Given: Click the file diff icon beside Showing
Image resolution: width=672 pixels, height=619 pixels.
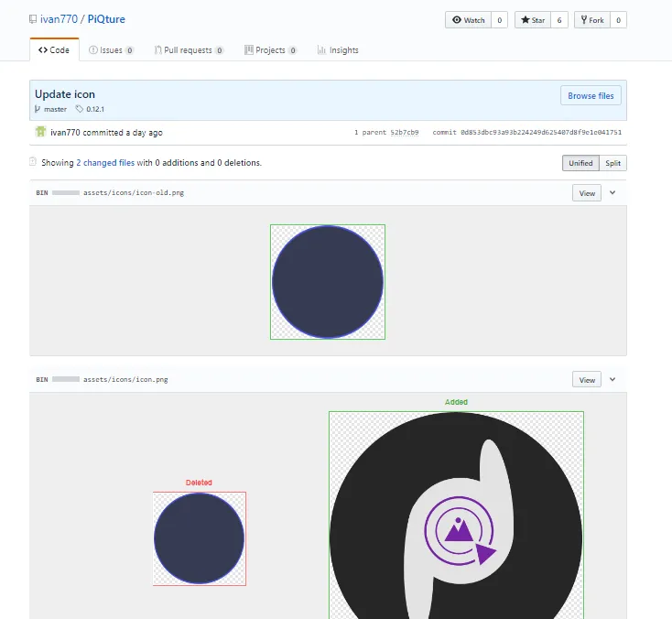Looking at the screenshot, I should 33,161.
